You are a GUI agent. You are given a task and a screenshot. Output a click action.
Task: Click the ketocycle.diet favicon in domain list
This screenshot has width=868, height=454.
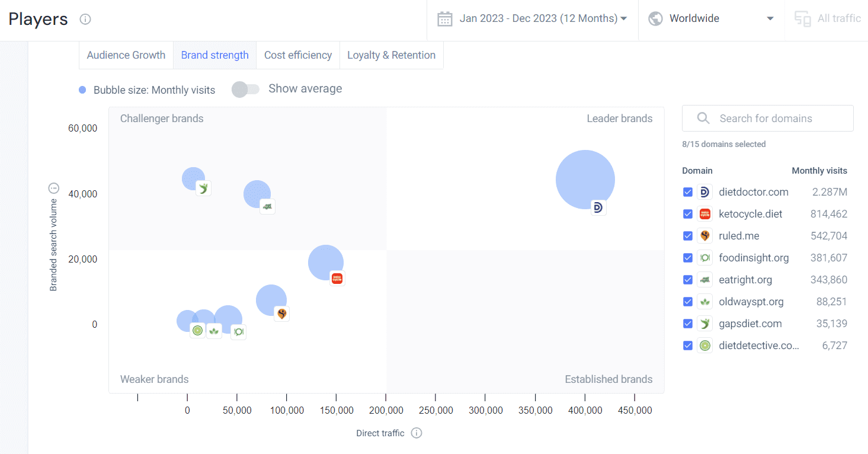pos(704,214)
